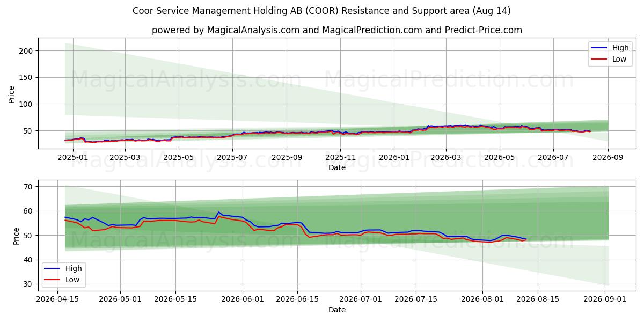Screen dimensions: 644x322
Task: Click the '2026-06-01' tick label on the bottom chart
Action: [243, 299]
